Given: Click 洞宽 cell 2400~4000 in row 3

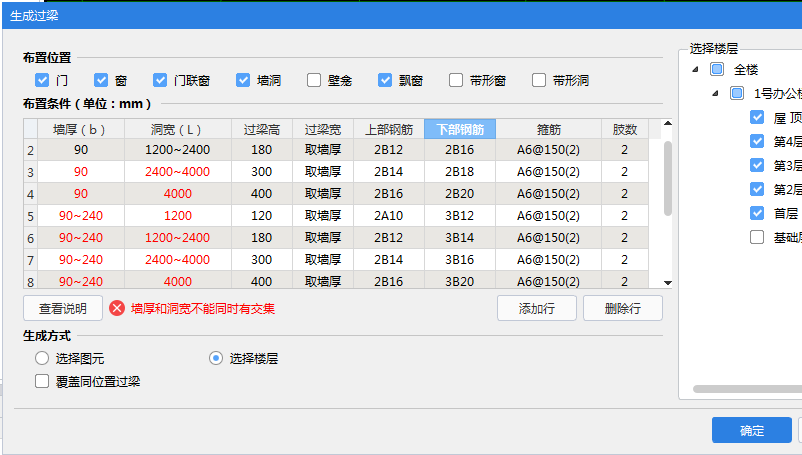Looking at the screenshot, I should [x=177, y=172].
